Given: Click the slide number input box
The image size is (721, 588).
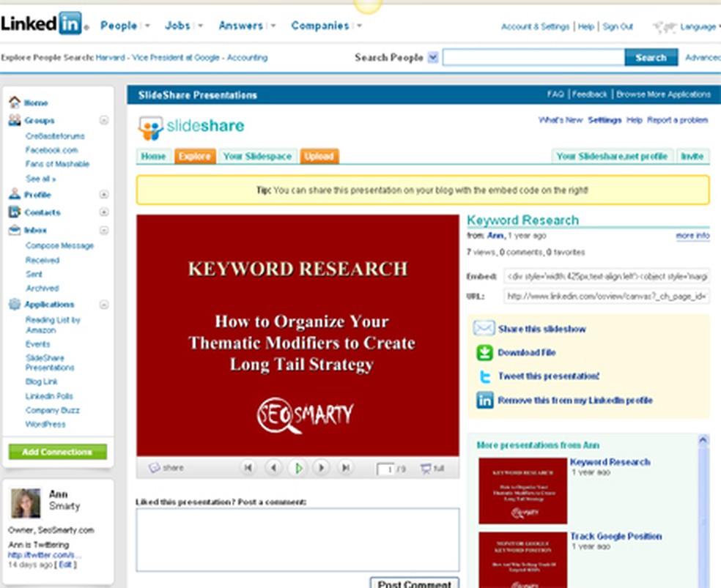Looking at the screenshot, I should [x=385, y=469].
